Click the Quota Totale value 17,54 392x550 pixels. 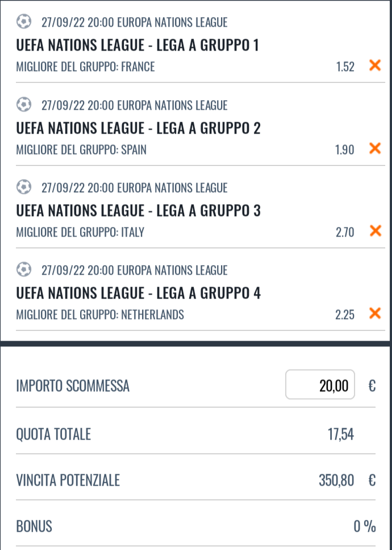[341, 435]
